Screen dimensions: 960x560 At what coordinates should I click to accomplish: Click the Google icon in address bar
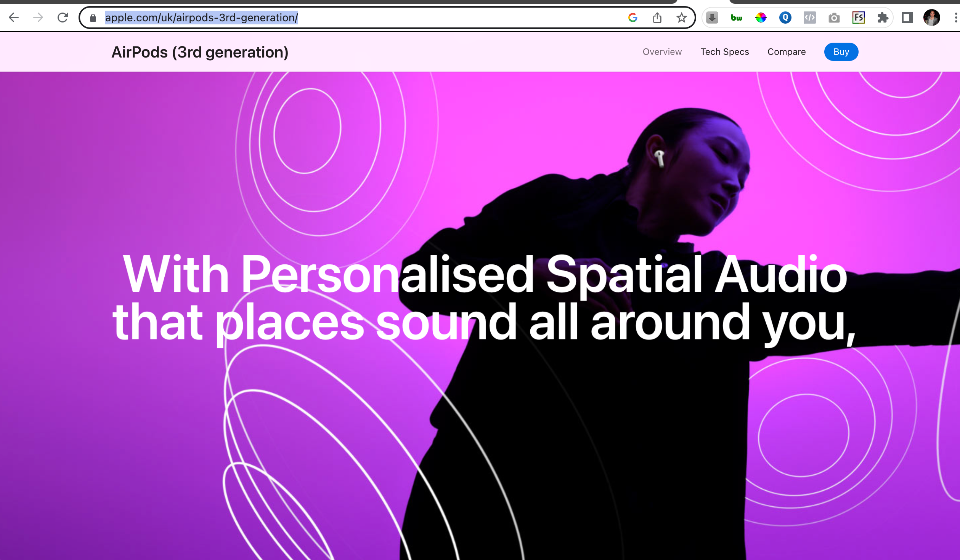[633, 18]
